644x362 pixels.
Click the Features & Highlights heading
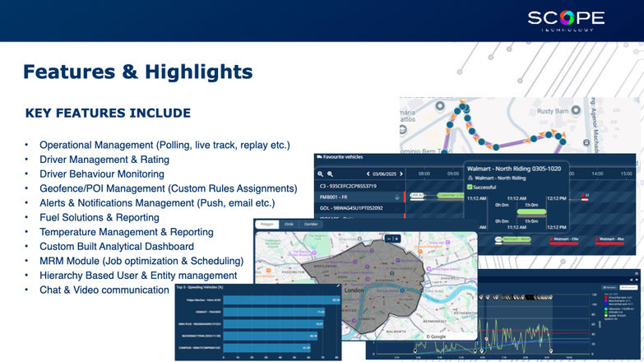[x=138, y=72]
